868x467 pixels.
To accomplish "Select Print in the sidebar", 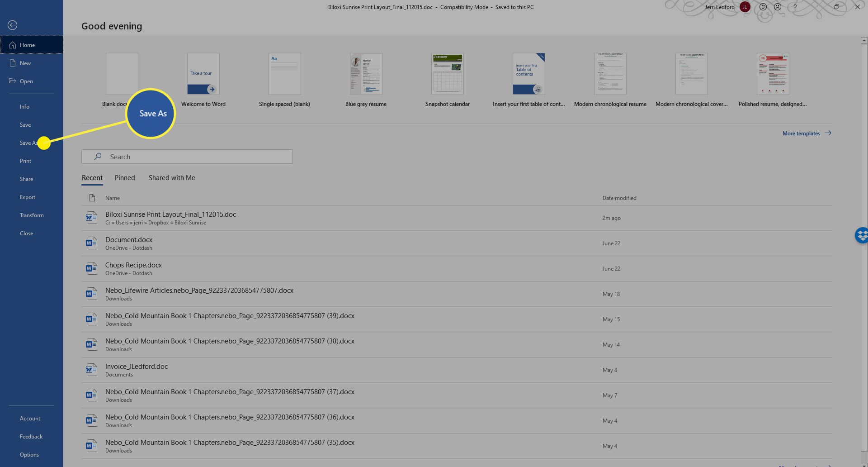I will pyautogui.click(x=32, y=161).
